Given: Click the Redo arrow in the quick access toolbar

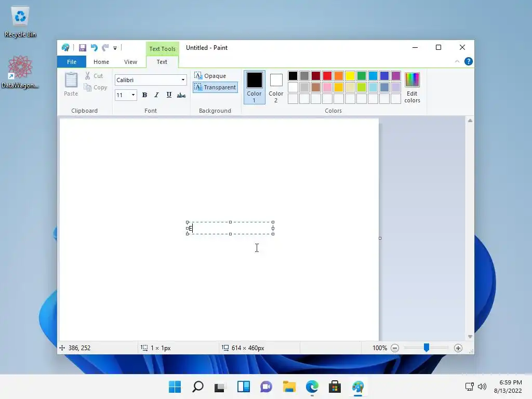Looking at the screenshot, I should (x=105, y=48).
